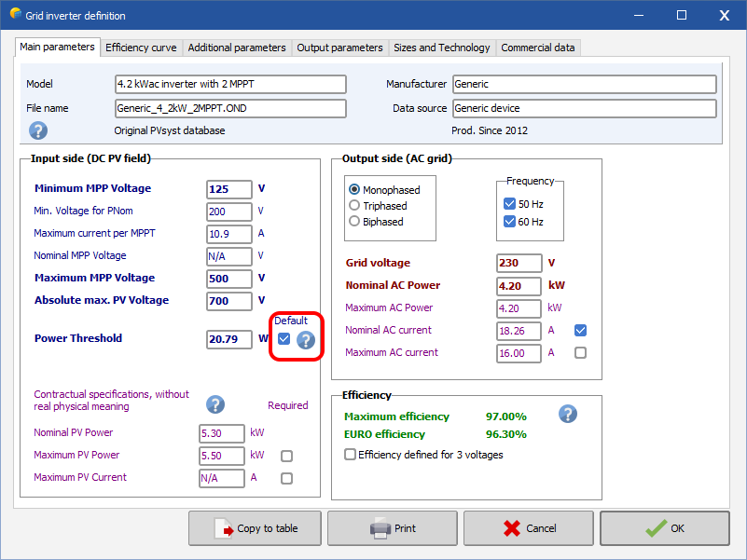
Task: Open help icon in Efficiency section
Action: [x=568, y=414]
